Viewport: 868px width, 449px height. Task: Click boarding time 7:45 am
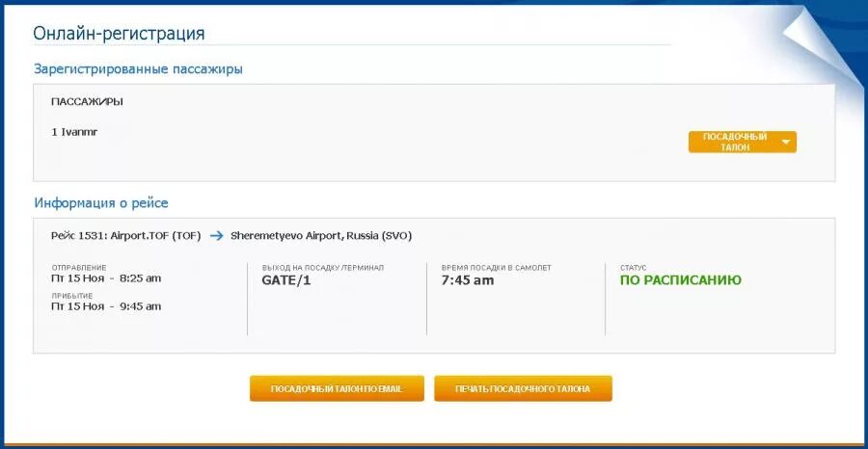[x=468, y=280]
